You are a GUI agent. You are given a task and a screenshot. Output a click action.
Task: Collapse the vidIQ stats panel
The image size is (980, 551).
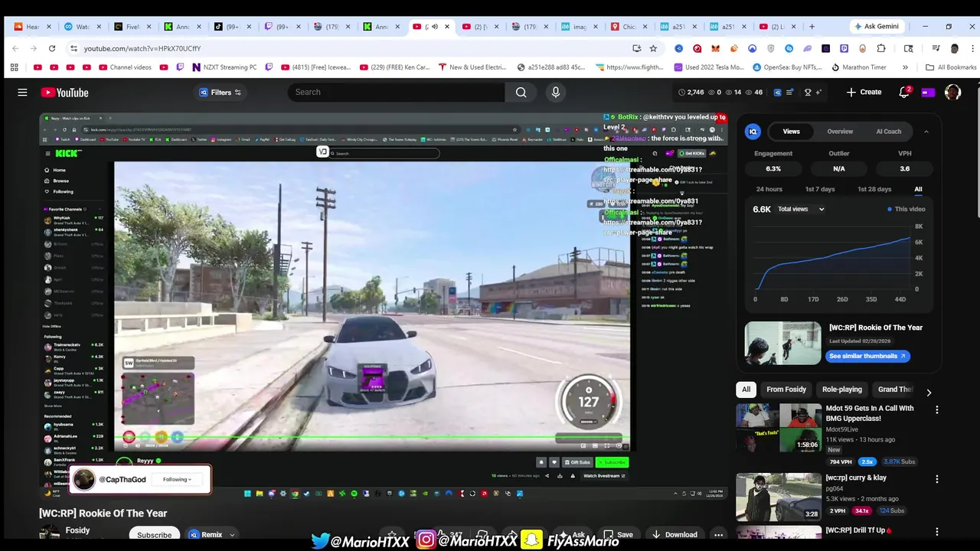tap(926, 132)
